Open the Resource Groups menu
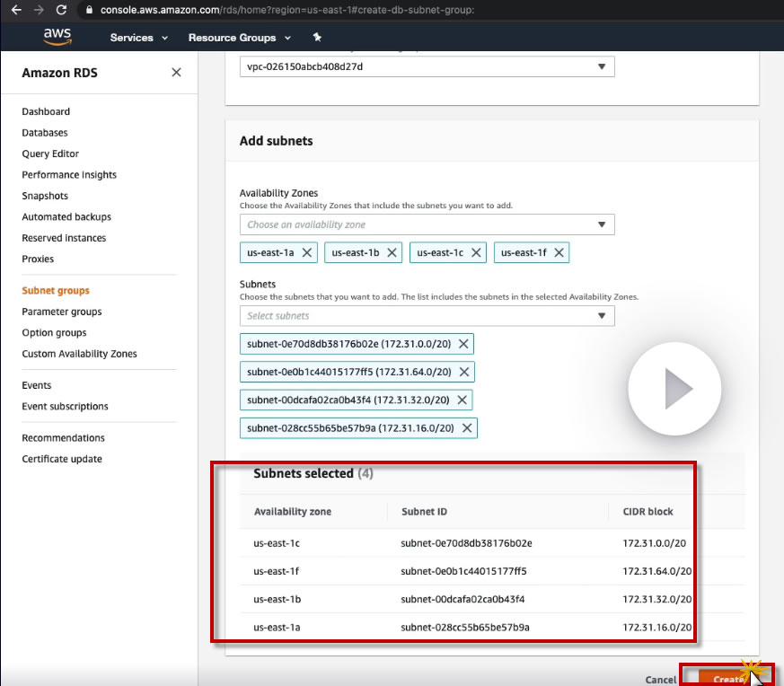The image size is (784, 686). (239, 38)
